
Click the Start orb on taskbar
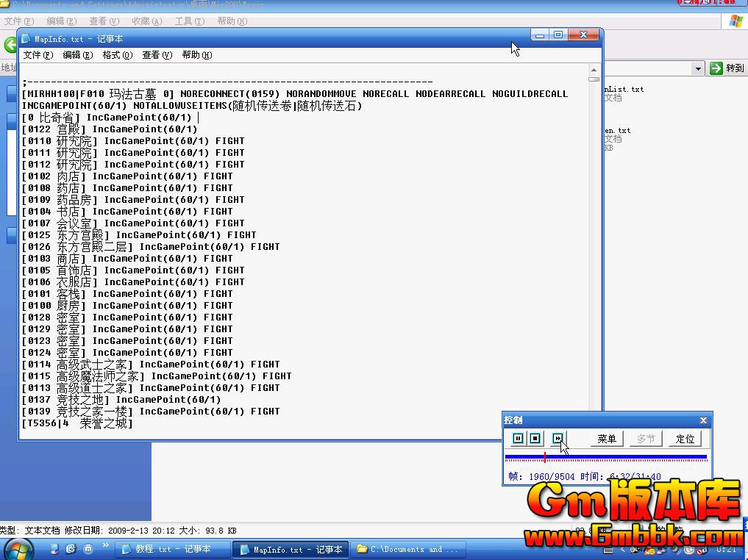(18, 549)
